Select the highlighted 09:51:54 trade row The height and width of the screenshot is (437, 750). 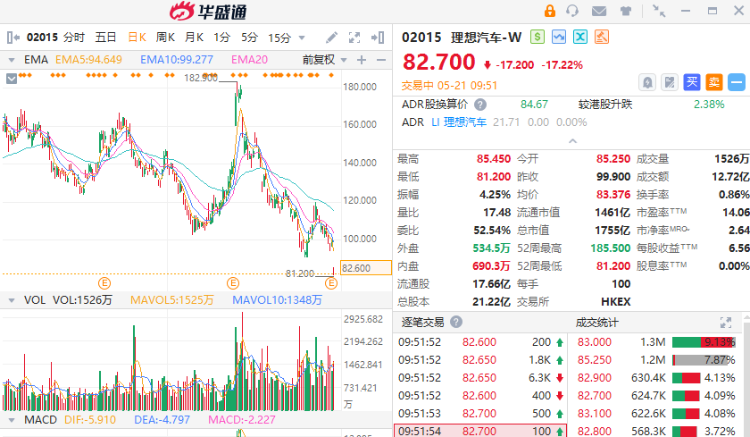pos(480,430)
